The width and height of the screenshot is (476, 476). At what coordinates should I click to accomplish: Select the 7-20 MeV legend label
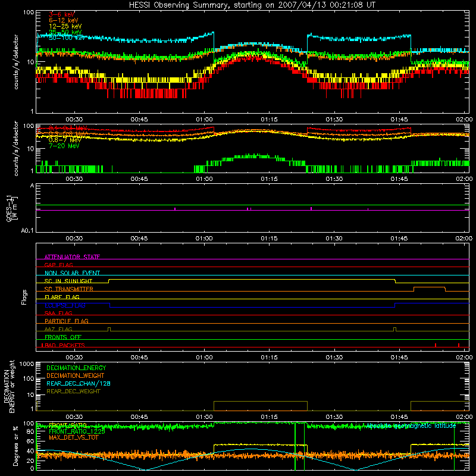coord(64,146)
